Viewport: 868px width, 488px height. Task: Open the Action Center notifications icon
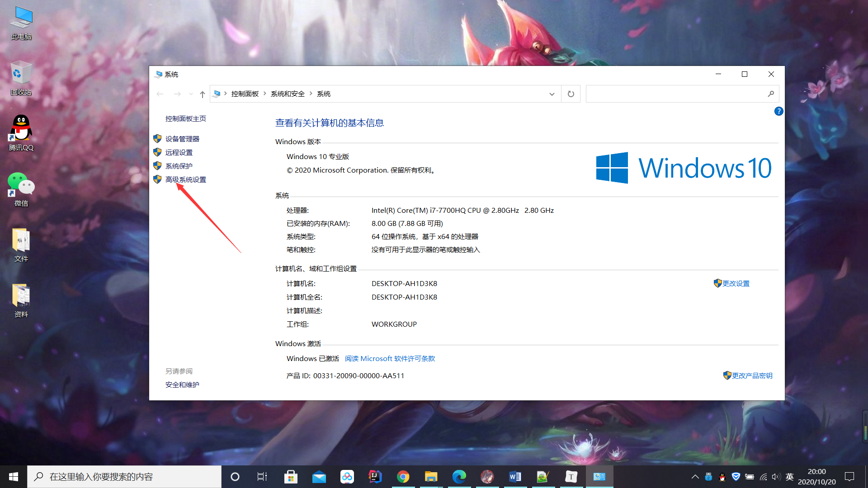849,477
